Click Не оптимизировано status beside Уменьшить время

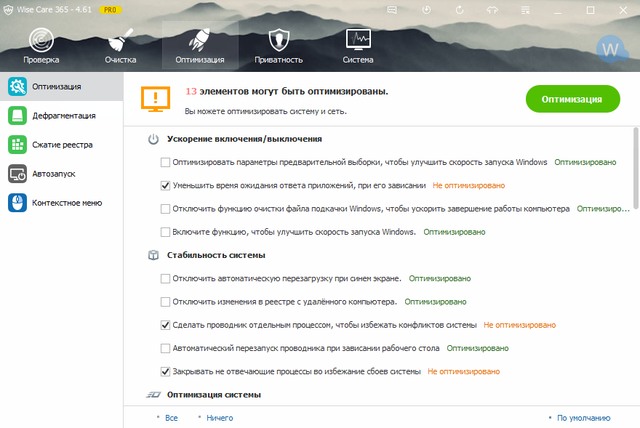tap(469, 186)
